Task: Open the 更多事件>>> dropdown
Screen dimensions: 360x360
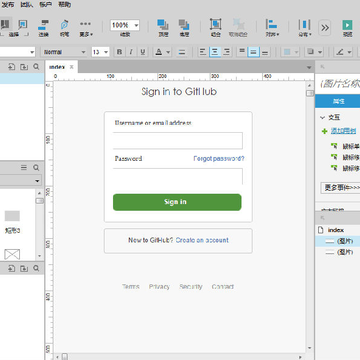Action: [340, 188]
